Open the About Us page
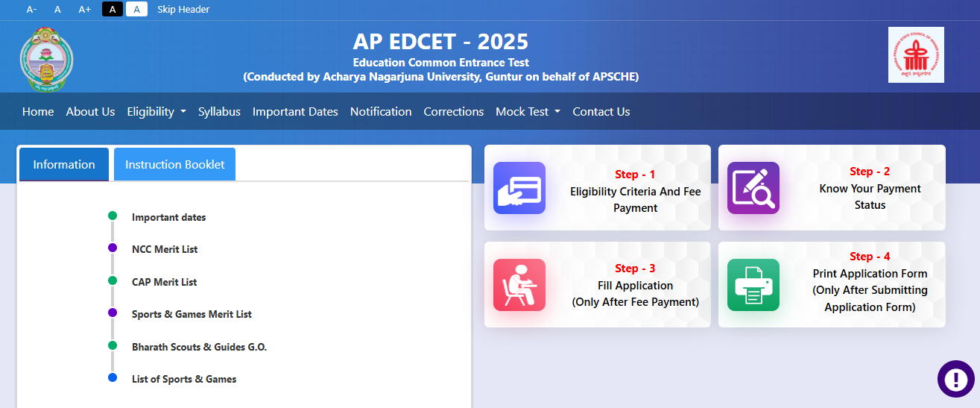This screenshot has width=980, height=408. (x=90, y=111)
